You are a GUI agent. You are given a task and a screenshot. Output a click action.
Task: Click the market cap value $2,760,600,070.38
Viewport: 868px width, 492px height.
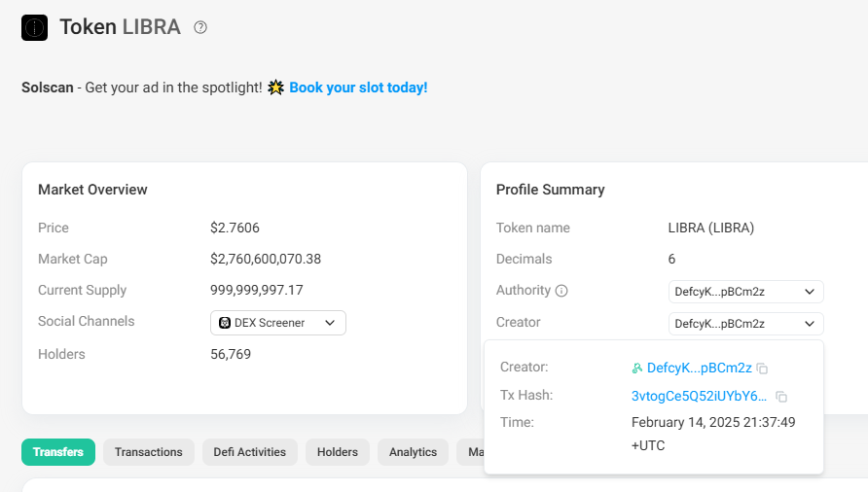(266, 259)
